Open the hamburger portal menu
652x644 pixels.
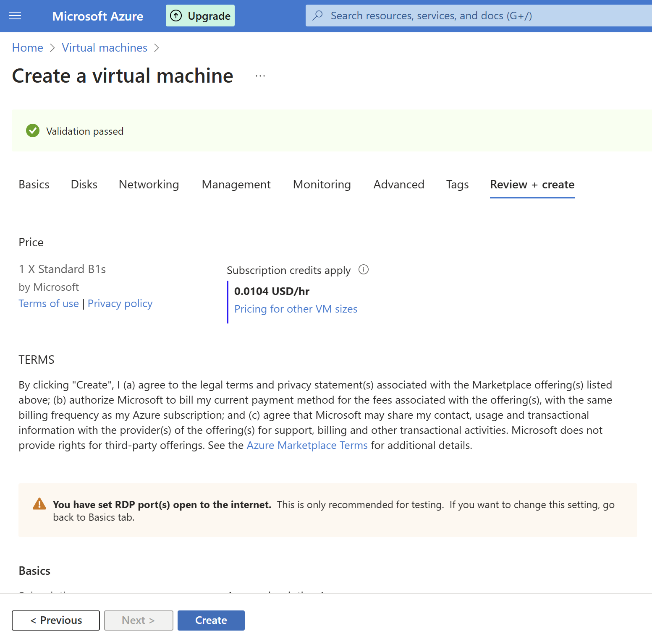(x=15, y=16)
